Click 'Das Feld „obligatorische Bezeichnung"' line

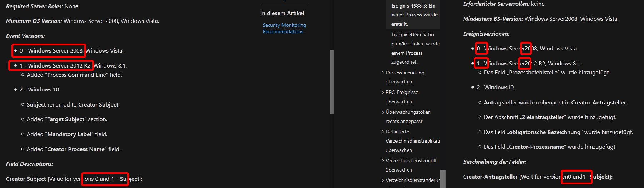[x=559, y=132]
